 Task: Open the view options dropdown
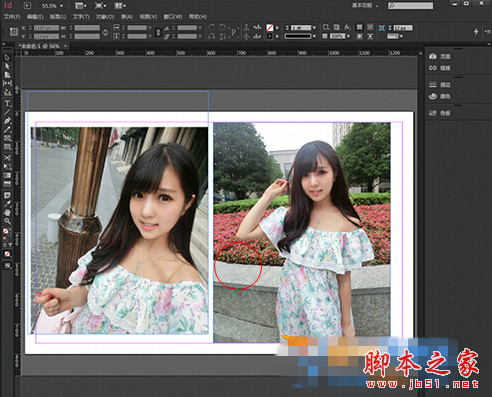81,6
